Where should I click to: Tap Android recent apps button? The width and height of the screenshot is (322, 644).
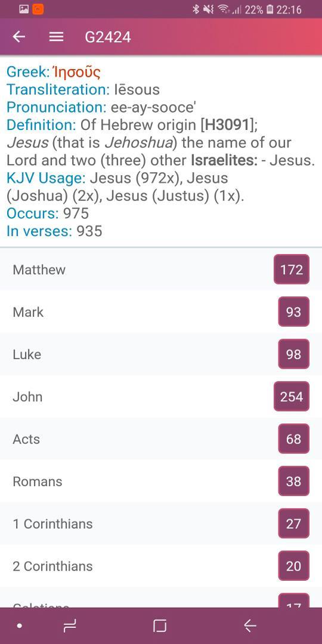[70, 626]
